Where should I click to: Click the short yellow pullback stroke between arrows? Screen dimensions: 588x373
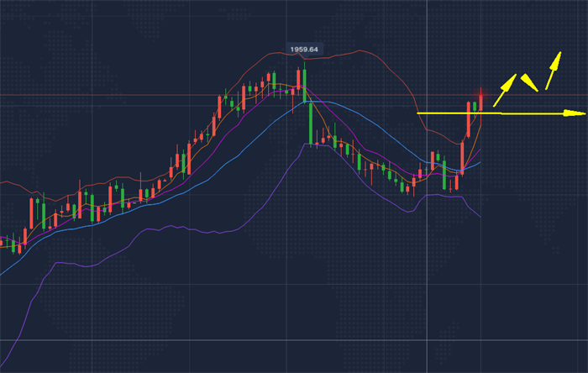[x=528, y=81]
